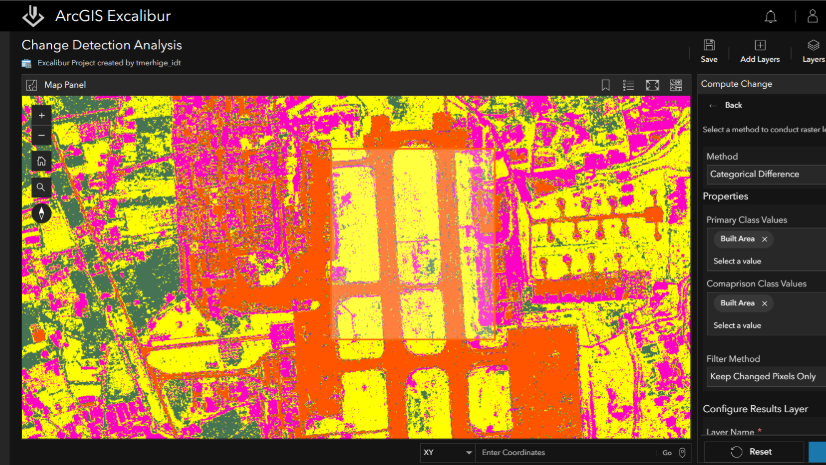Image resolution: width=826 pixels, height=465 pixels.
Task: Toggle the full extent frame icon
Action: tap(652, 85)
